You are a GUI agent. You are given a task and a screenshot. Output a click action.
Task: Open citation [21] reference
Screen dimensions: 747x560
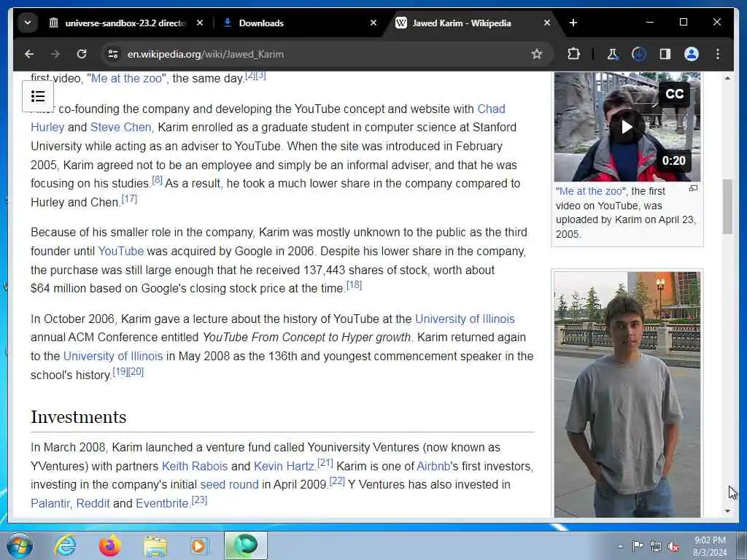325,462
